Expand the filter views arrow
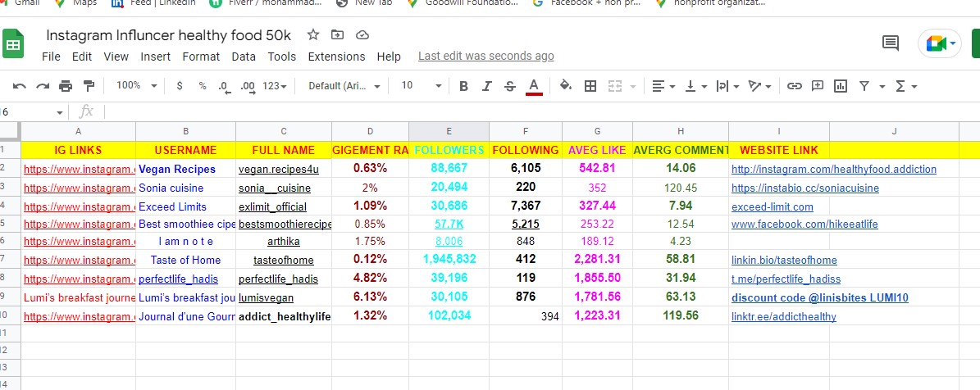This screenshot has width=980, height=390. (x=882, y=86)
